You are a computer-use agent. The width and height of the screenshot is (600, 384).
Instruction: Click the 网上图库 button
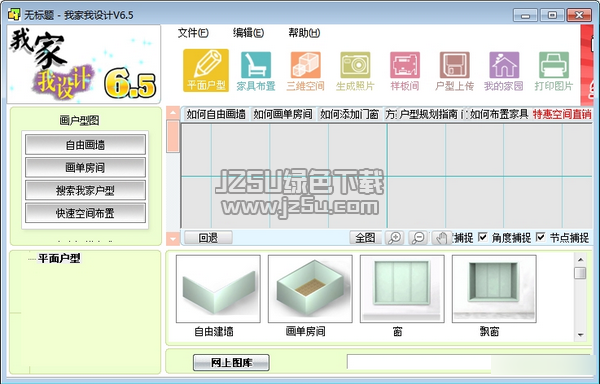pyautogui.click(x=232, y=362)
